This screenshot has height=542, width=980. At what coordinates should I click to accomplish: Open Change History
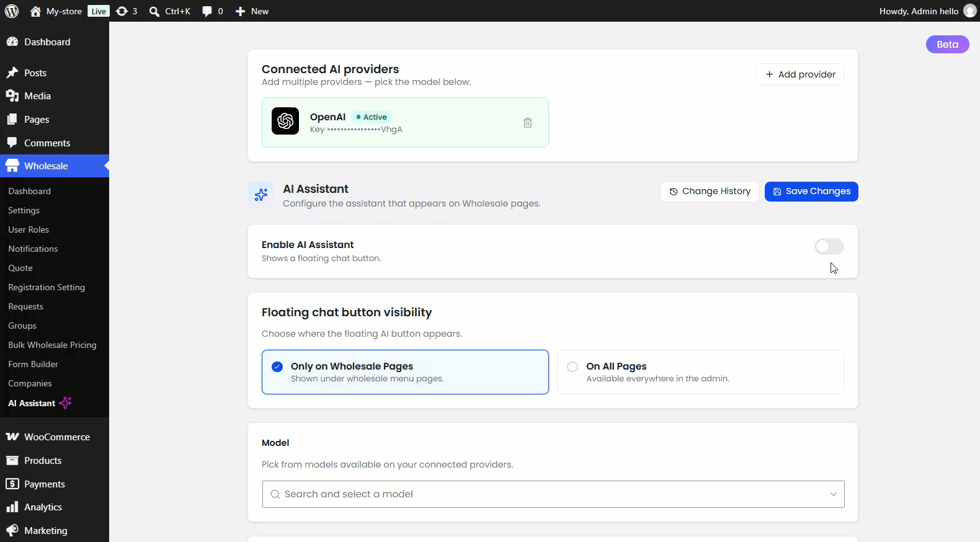pos(710,192)
